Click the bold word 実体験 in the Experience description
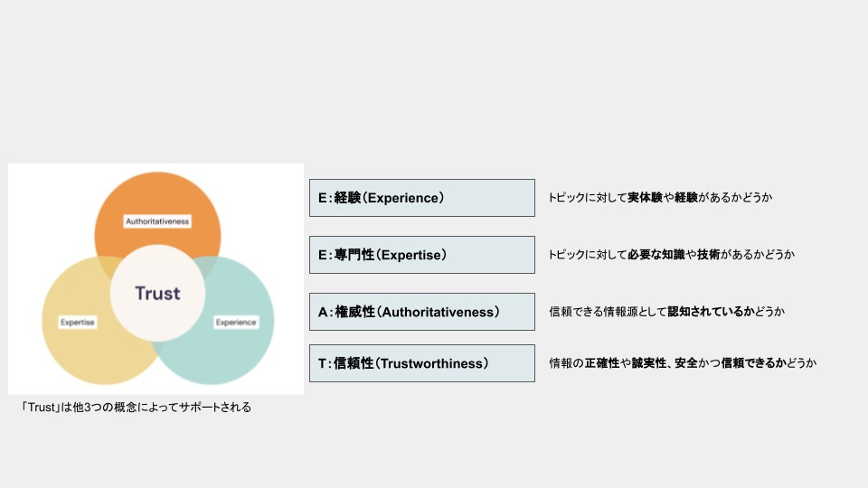The height and width of the screenshot is (488, 868). (646, 197)
